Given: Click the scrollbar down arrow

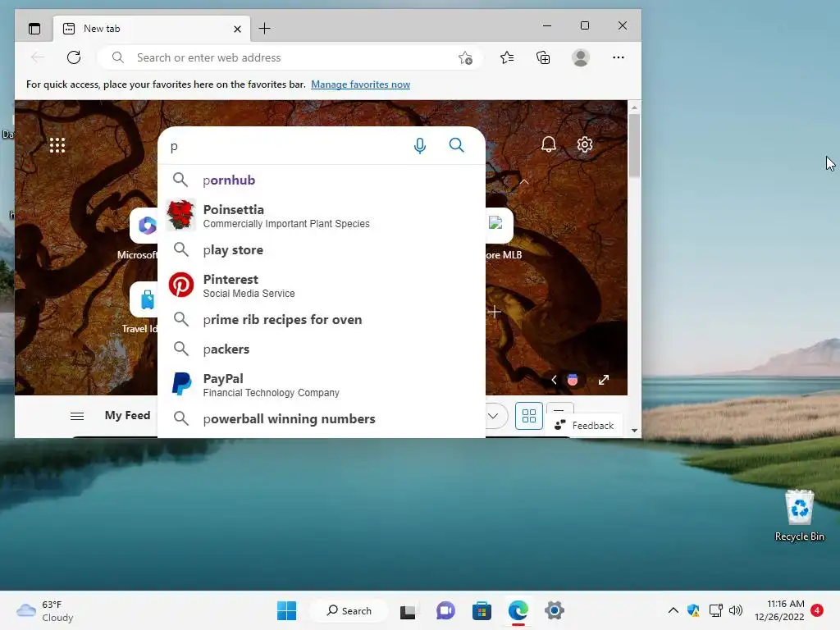Looking at the screenshot, I should point(634,431).
